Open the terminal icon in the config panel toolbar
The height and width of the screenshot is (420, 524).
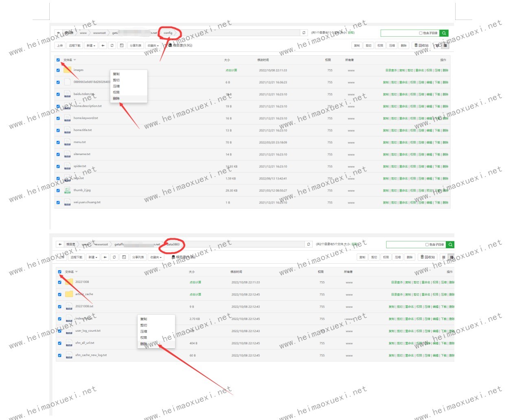pyautogui.click(x=121, y=46)
